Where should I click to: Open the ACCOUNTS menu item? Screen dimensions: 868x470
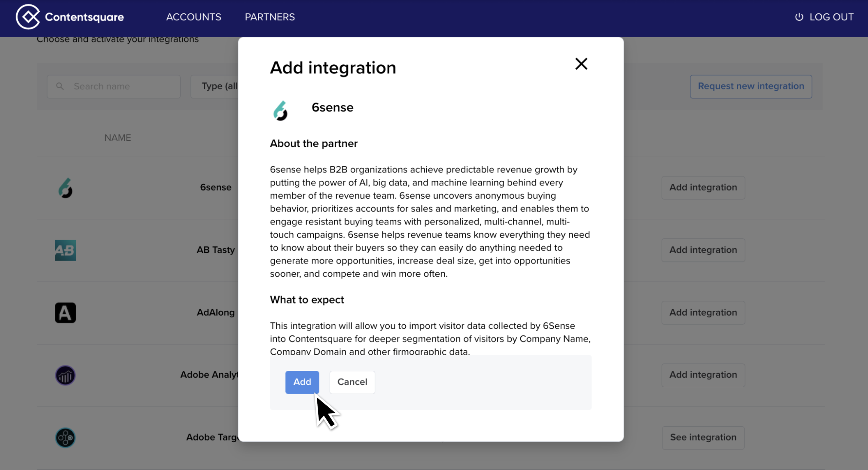pos(194,17)
